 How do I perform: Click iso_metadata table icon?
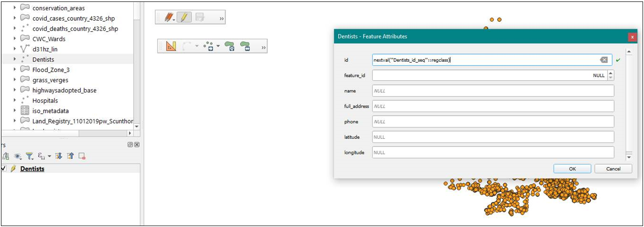25,111
